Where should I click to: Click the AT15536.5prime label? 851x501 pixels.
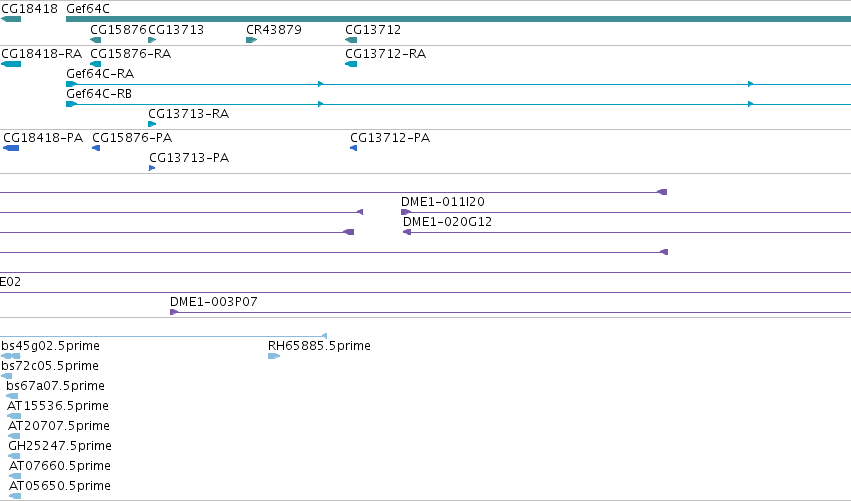click(58, 406)
